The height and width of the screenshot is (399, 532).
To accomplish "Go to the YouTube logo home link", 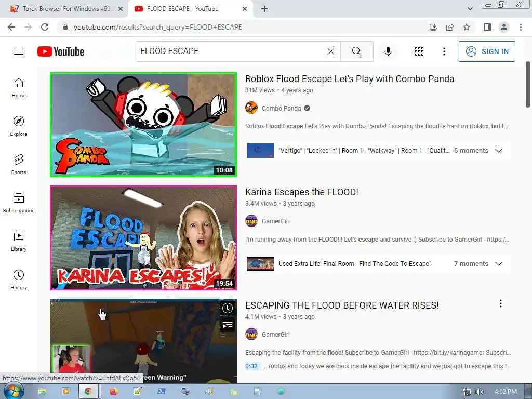I will click(61, 51).
